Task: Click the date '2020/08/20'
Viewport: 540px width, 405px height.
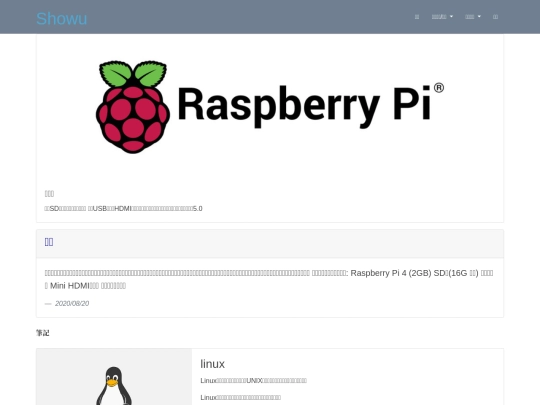Action: 72,303
